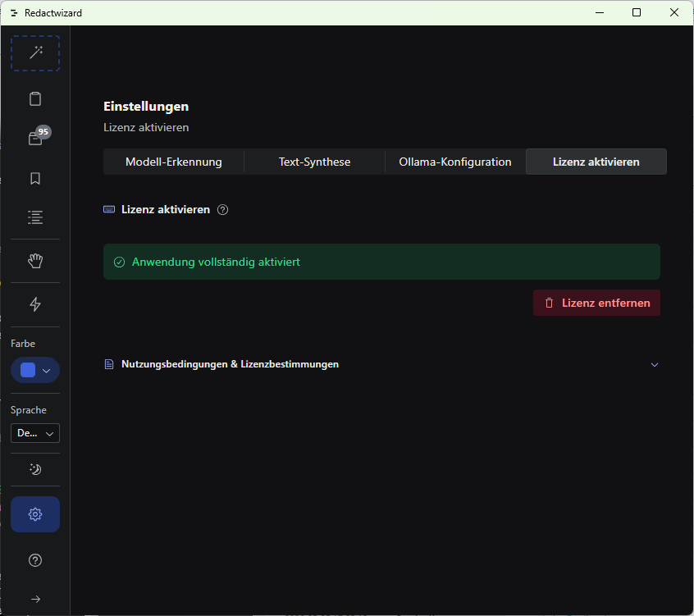Click the lightning bolt icon

[x=35, y=304]
